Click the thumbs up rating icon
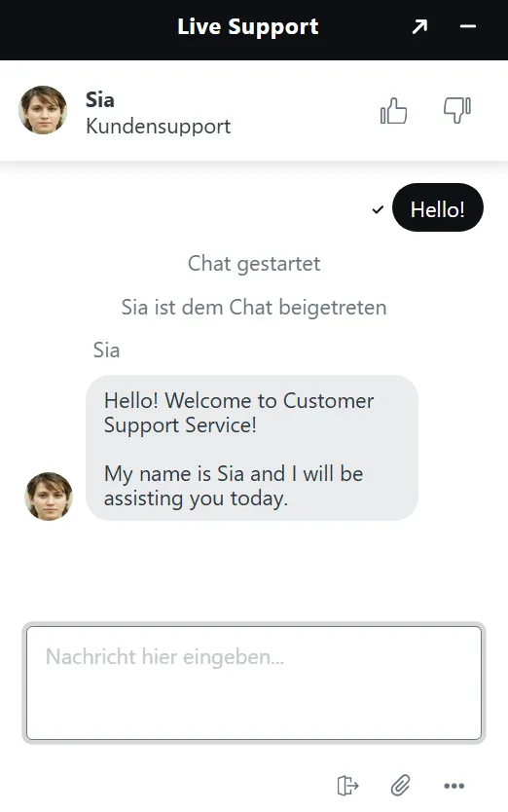508x812 pixels. coord(393,111)
